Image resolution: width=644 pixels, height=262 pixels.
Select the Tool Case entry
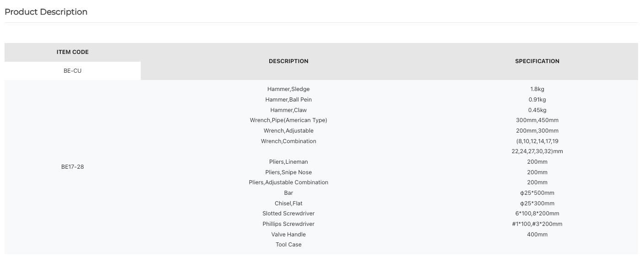pyautogui.click(x=288, y=245)
